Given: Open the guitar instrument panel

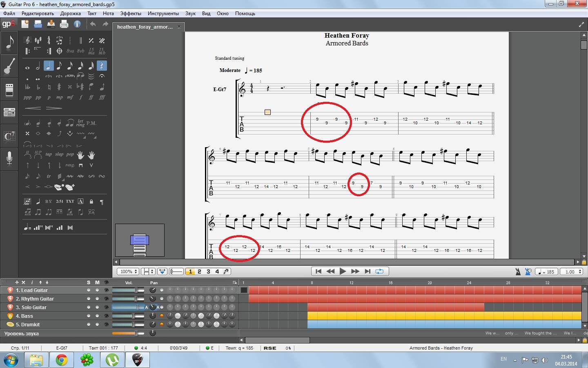Looking at the screenshot, I should click(9, 66).
